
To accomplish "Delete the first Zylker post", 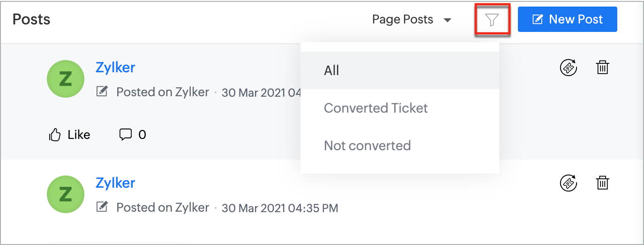I will pyautogui.click(x=602, y=68).
